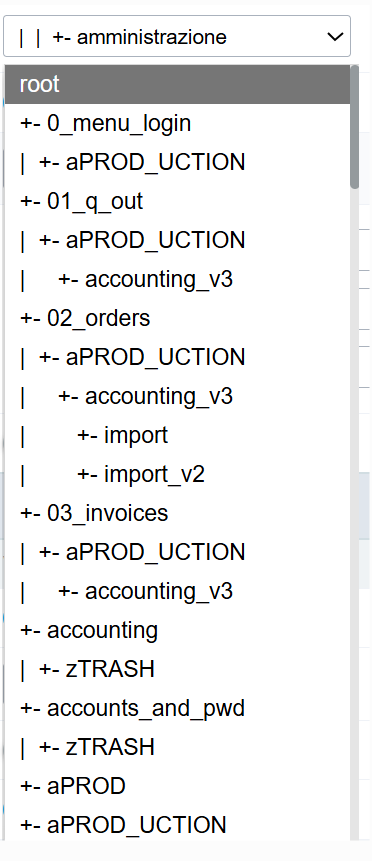Pick the 03_invoices entry

177,513
